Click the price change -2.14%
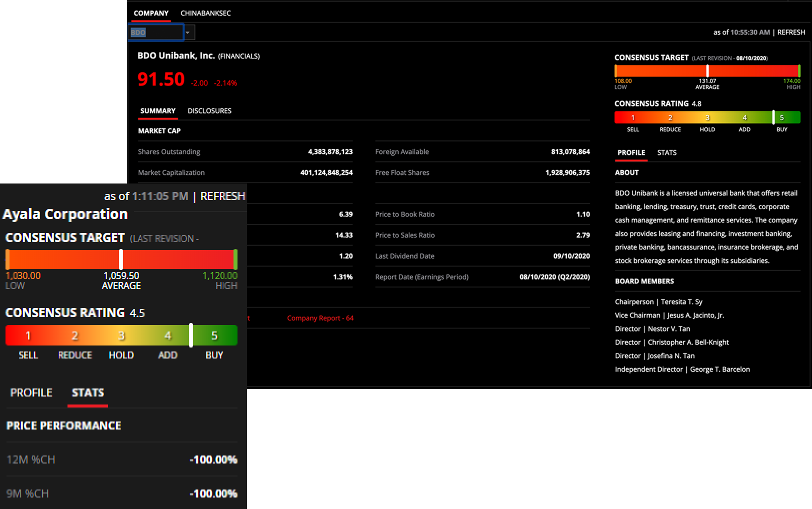Screen dimensions: 812x509 pyautogui.click(x=225, y=83)
